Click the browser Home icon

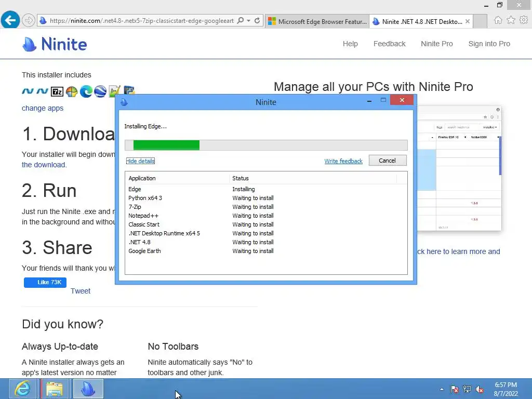[x=498, y=20]
